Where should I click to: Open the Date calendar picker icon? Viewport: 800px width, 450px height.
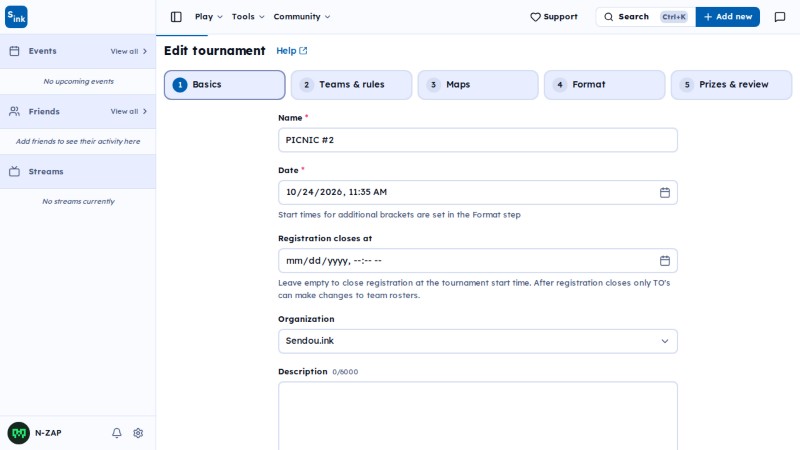665,192
